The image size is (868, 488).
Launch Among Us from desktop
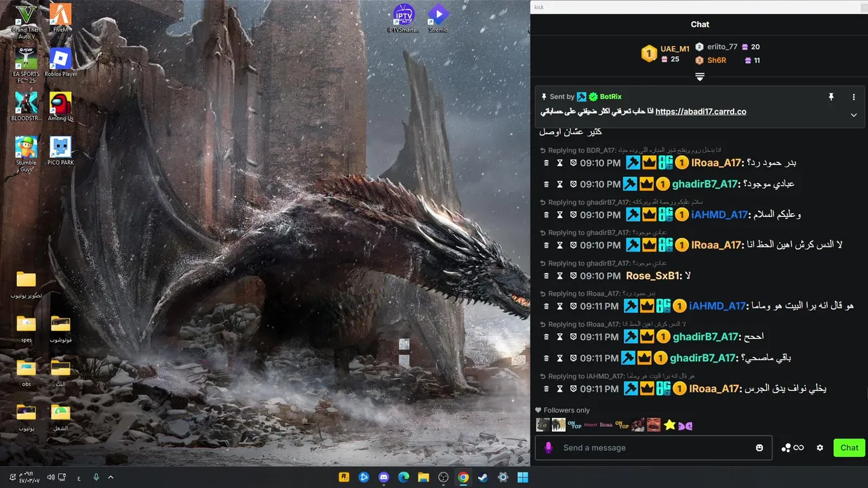click(60, 107)
